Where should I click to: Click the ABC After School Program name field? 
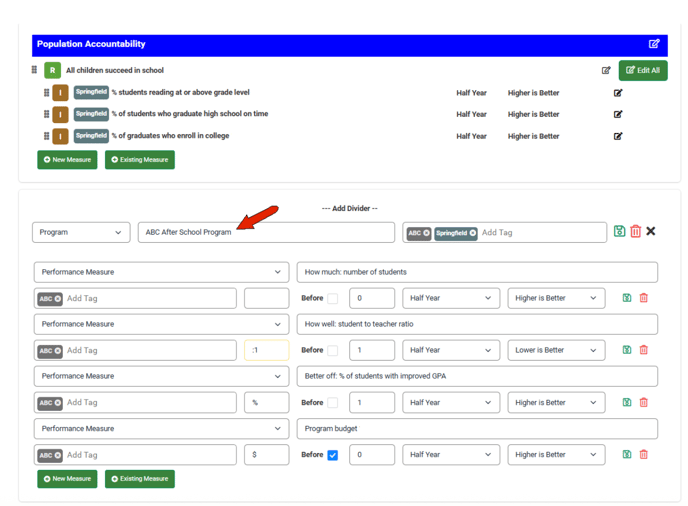click(x=266, y=232)
